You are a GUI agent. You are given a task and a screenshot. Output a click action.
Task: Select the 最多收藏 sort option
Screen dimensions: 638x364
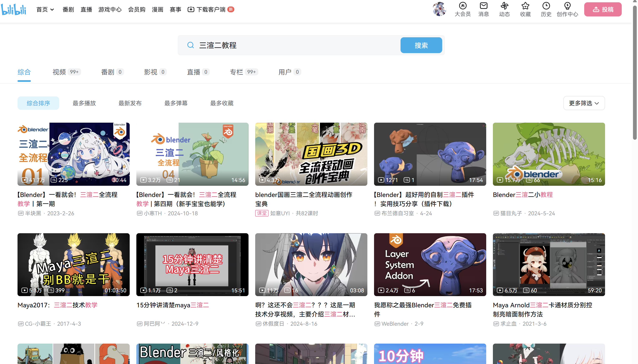(x=221, y=103)
